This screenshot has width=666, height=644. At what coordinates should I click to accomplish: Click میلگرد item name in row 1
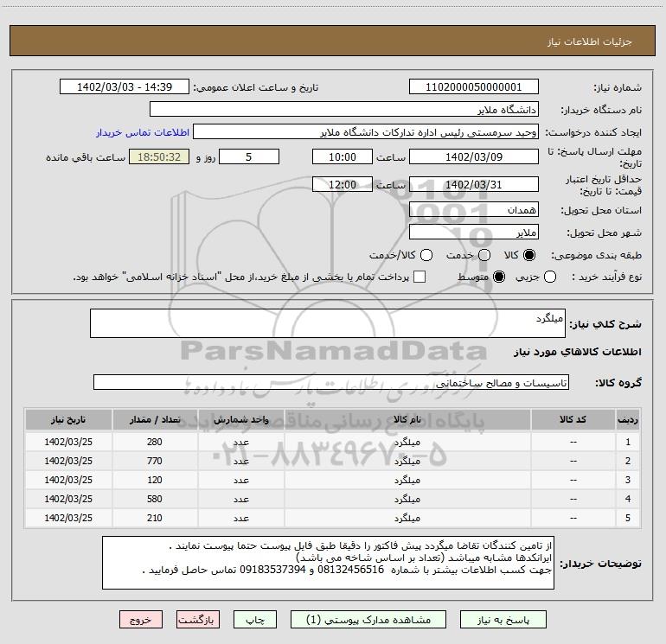click(x=407, y=443)
